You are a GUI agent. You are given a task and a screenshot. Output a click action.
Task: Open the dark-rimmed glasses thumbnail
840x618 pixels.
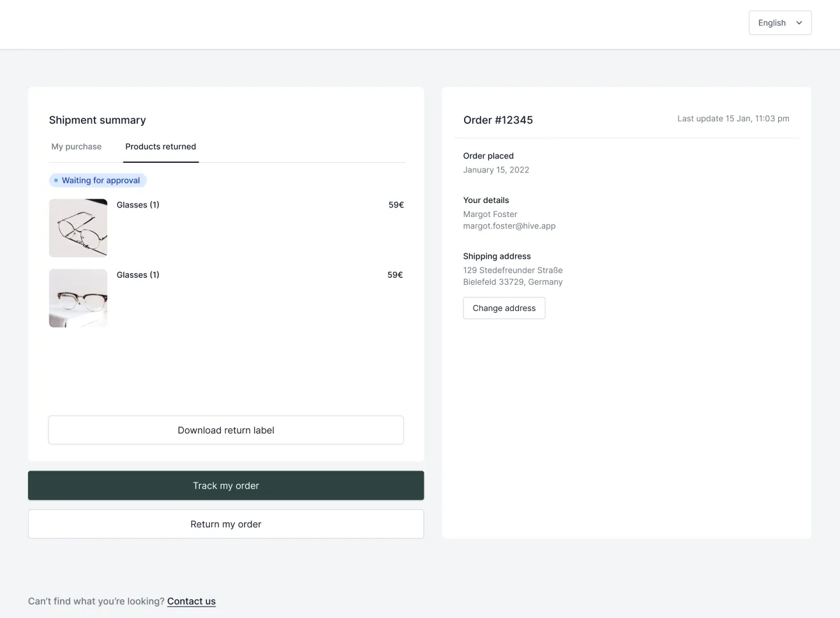tap(78, 298)
